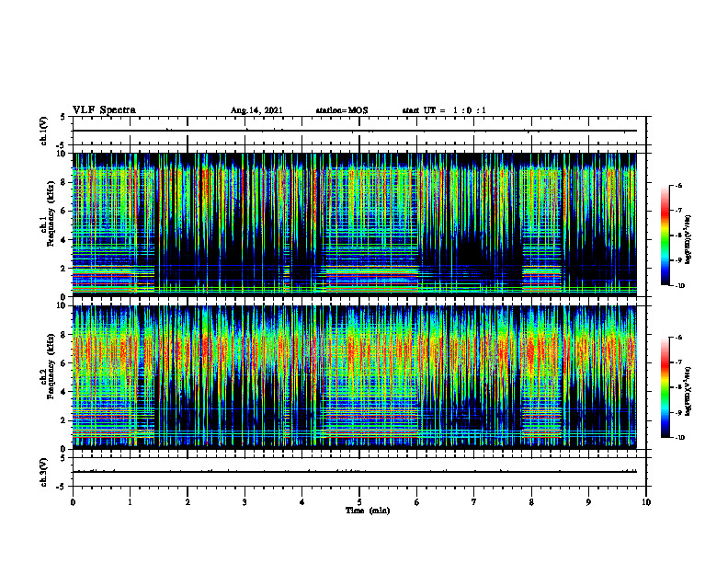Click the "-10" label on ch.2 colorbar
Screen dimensions: 728x563
pos(679,438)
